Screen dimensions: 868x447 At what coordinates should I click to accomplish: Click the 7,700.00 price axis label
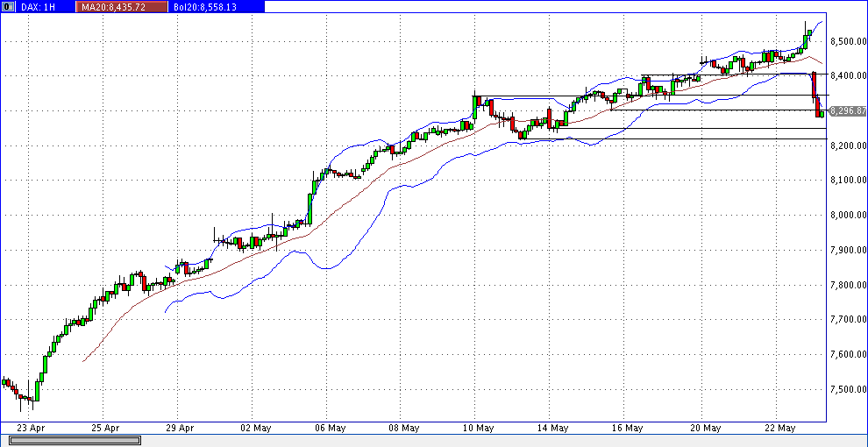pos(848,319)
